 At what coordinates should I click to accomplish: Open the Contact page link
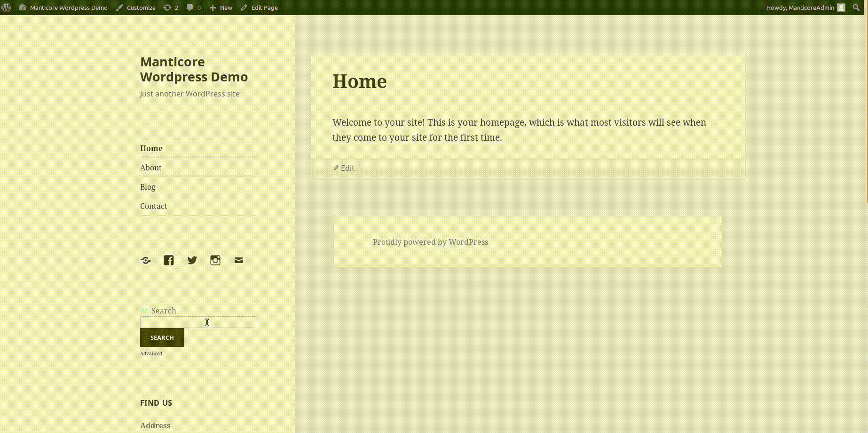[153, 206]
